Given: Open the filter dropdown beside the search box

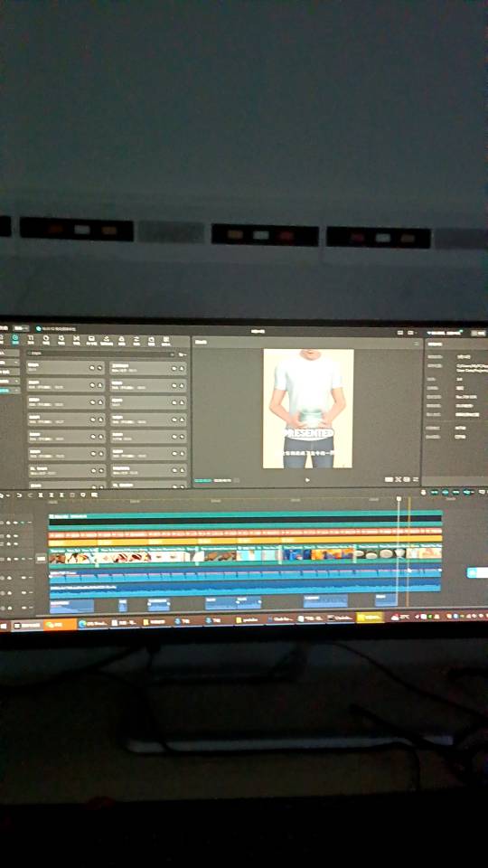Looking at the screenshot, I should point(182,354).
